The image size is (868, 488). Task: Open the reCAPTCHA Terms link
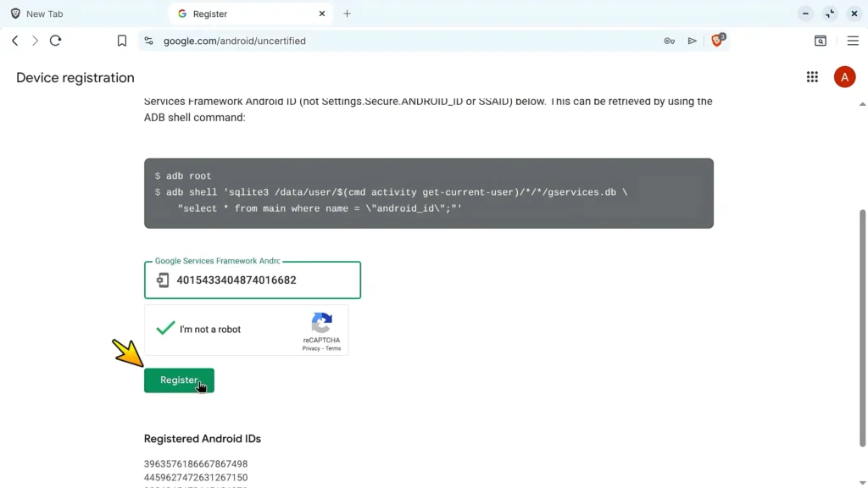pyautogui.click(x=333, y=348)
